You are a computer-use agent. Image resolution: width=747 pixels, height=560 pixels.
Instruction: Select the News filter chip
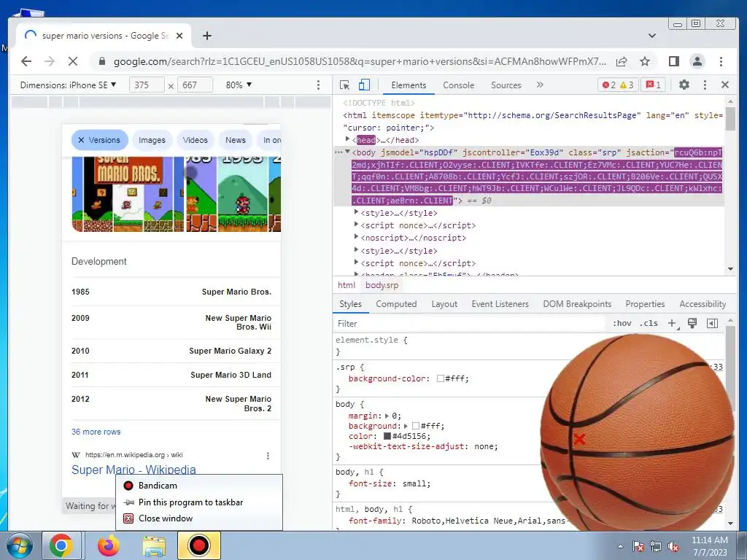click(236, 140)
